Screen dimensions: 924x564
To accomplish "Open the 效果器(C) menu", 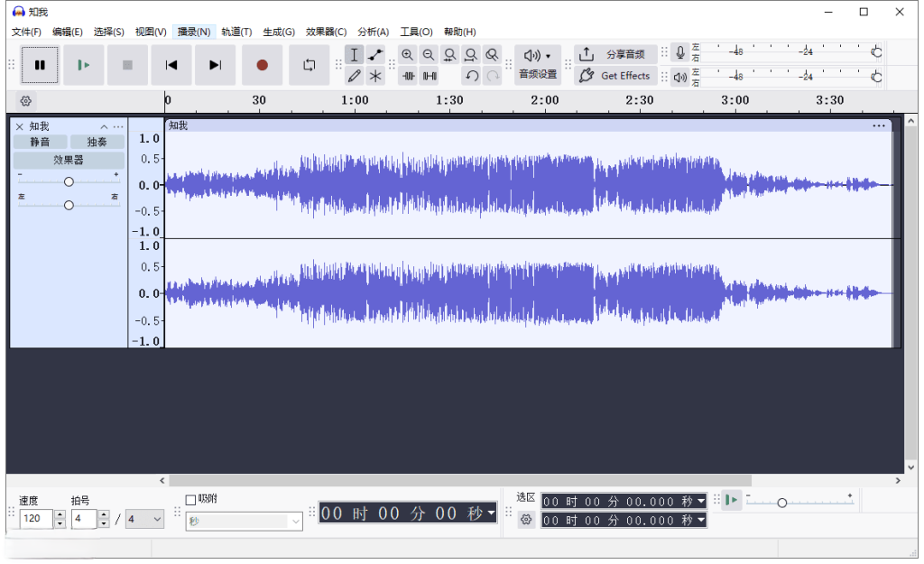I will [x=326, y=32].
